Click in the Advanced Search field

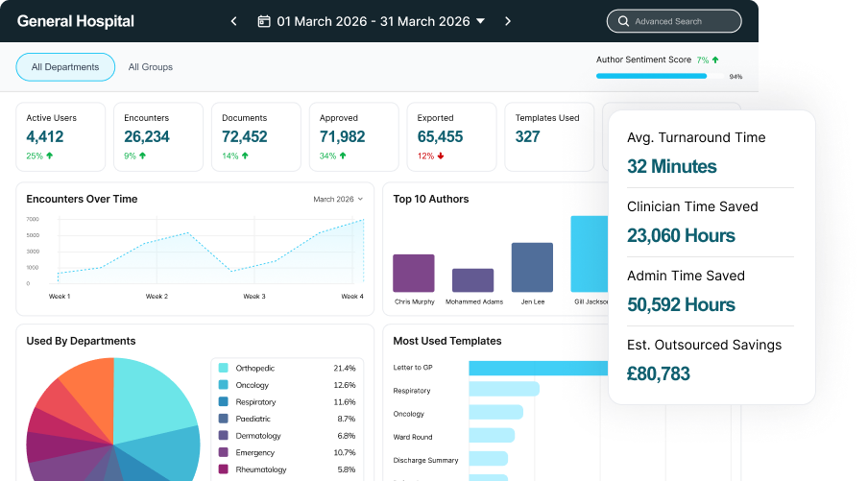point(682,21)
